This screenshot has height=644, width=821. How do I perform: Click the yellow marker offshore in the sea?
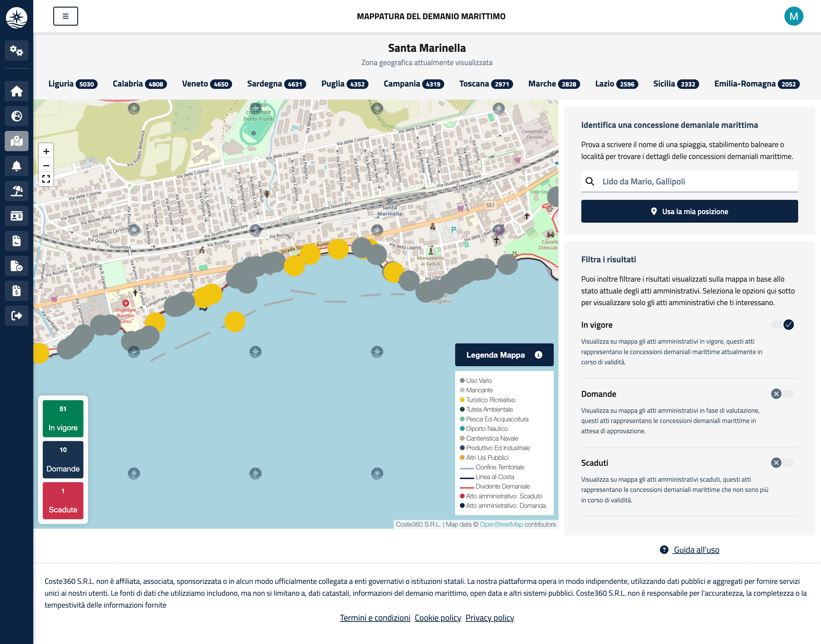tap(234, 322)
